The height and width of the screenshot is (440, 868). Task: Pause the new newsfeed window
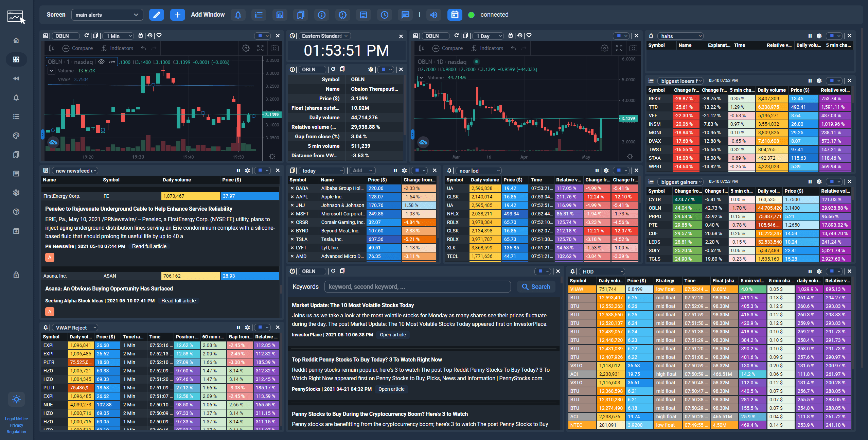[238, 170]
